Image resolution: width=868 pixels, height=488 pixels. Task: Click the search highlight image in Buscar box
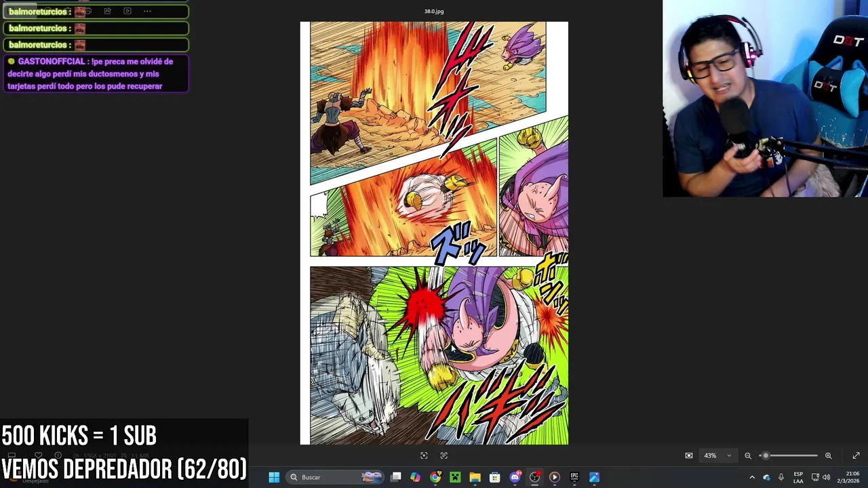coord(371,477)
